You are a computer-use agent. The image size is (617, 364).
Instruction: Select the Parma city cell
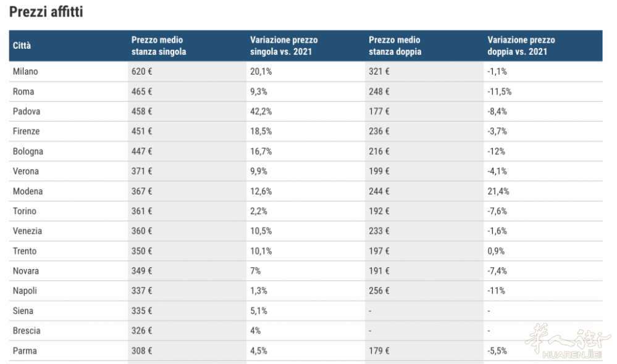[25, 350]
